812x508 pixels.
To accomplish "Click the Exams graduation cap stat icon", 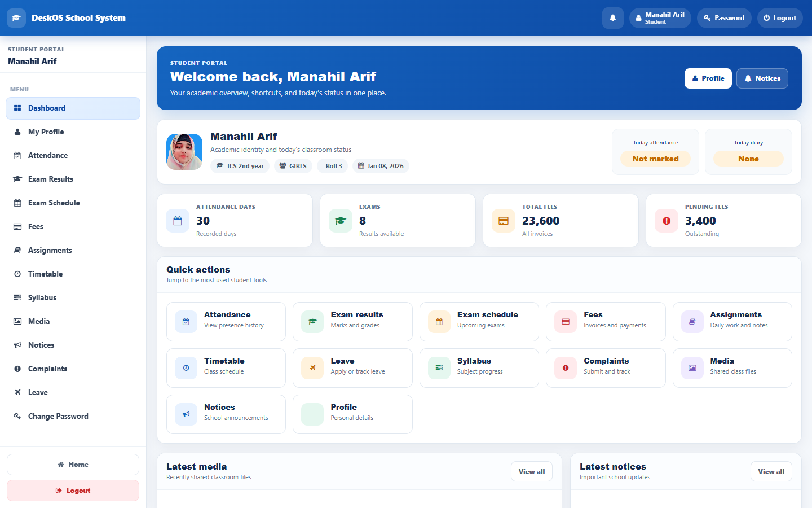I will click(x=341, y=221).
